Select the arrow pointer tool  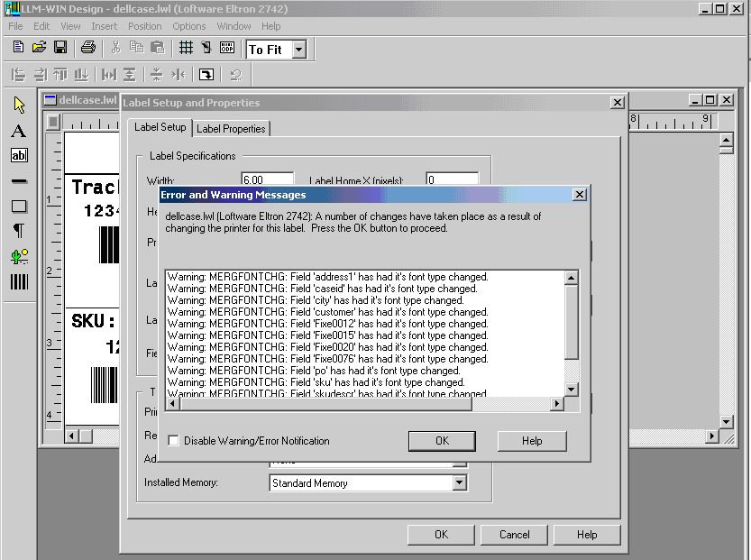(19, 106)
